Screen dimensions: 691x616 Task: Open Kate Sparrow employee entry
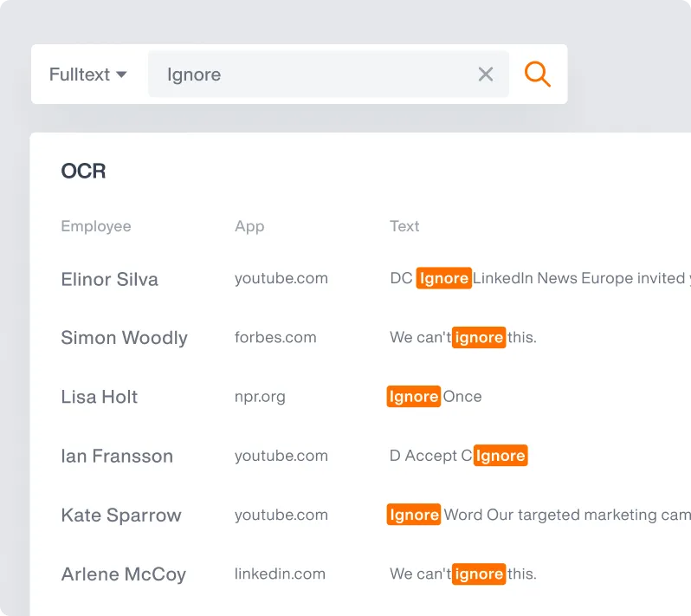click(x=121, y=515)
